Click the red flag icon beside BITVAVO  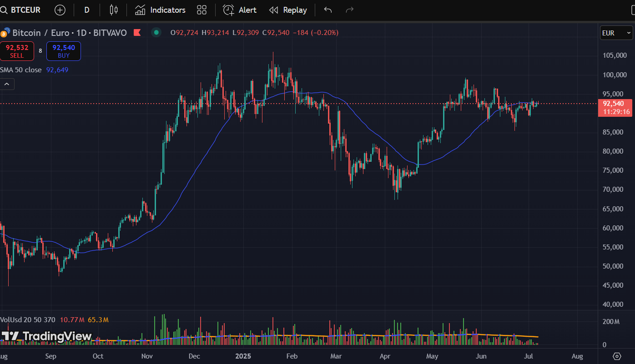click(136, 33)
